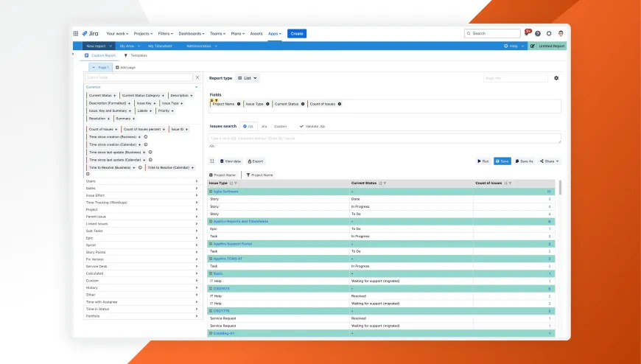Collapse the Agile Software group row

point(211,192)
